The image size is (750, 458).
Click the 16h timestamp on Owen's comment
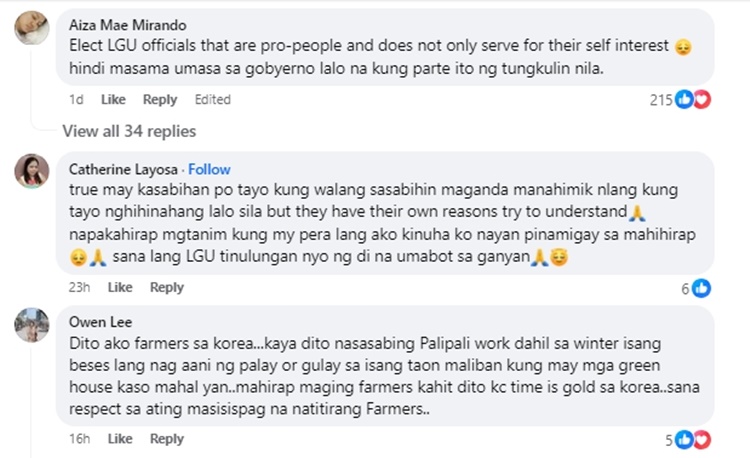pos(80,439)
